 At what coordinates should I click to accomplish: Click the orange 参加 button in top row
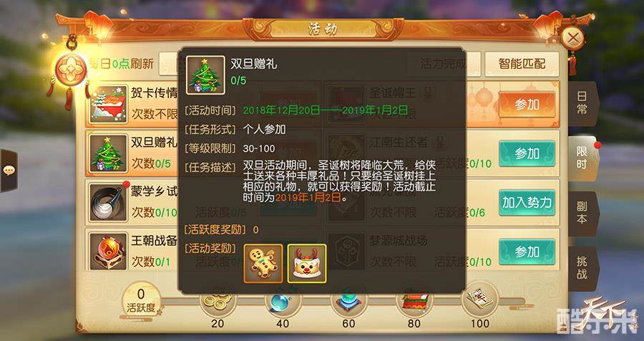pyautogui.click(x=527, y=105)
